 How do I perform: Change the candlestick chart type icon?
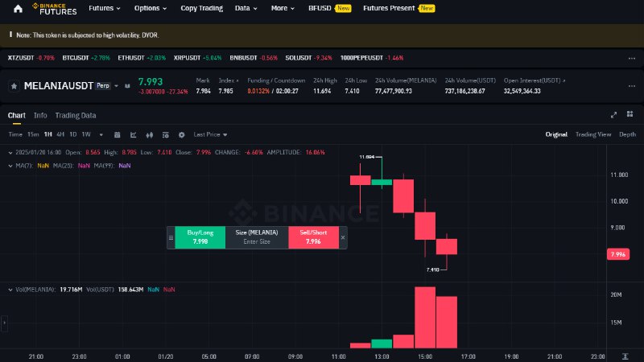[x=150, y=134]
